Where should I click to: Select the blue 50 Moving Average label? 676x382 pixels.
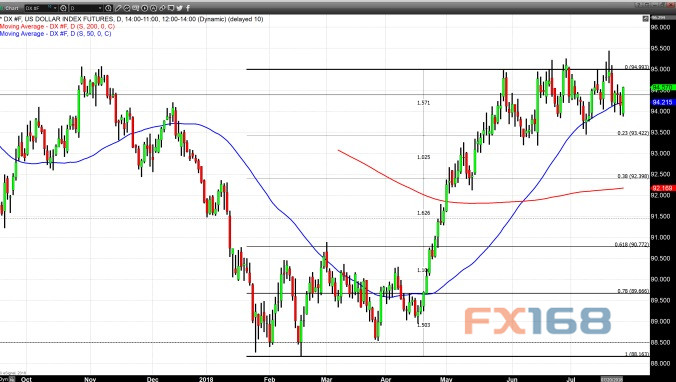click(56, 33)
